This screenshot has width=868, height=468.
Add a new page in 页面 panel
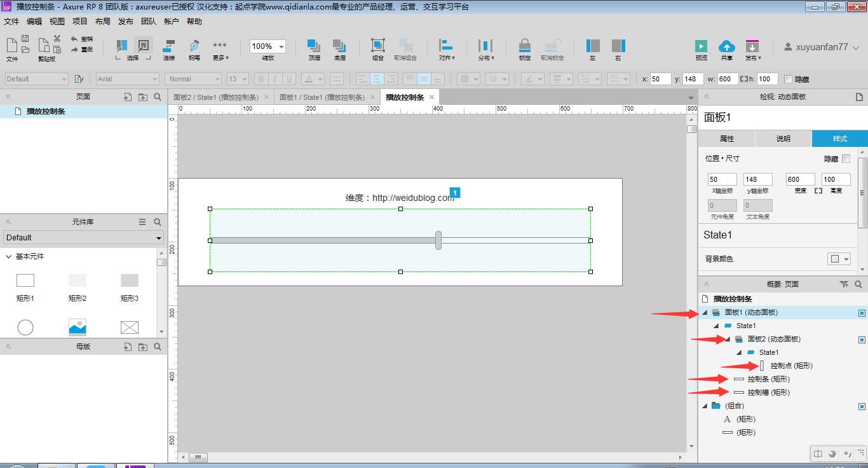(x=128, y=97)
